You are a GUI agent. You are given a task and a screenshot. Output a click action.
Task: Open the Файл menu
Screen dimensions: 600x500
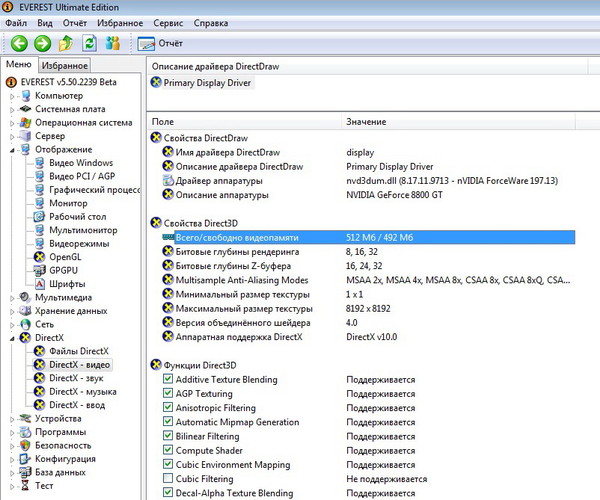(x=16, y=23)
